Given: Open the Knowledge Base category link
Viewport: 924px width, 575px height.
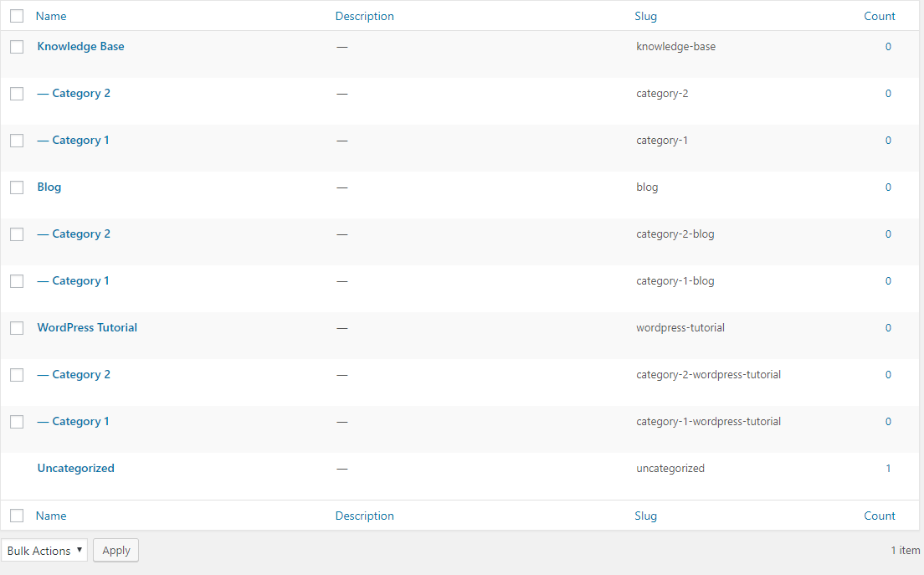Looking at the screenshot, I should [x=80, y=47].
